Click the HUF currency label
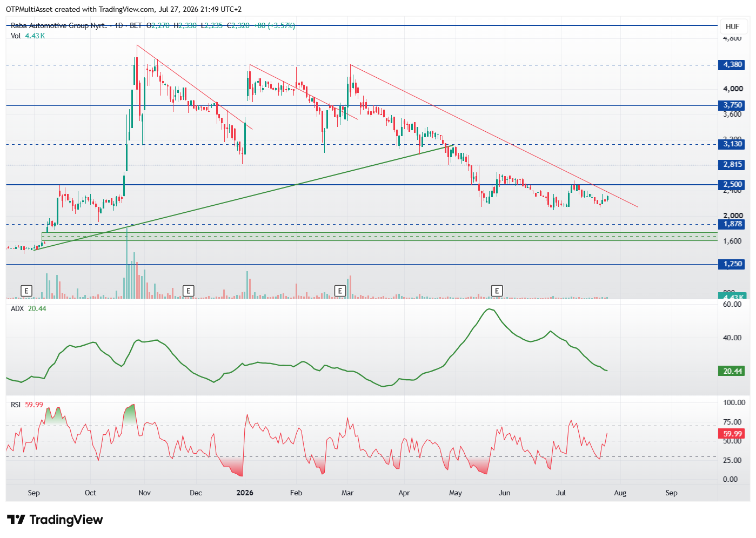The width and height of the screenshot is (756, 538). point(732,26)
